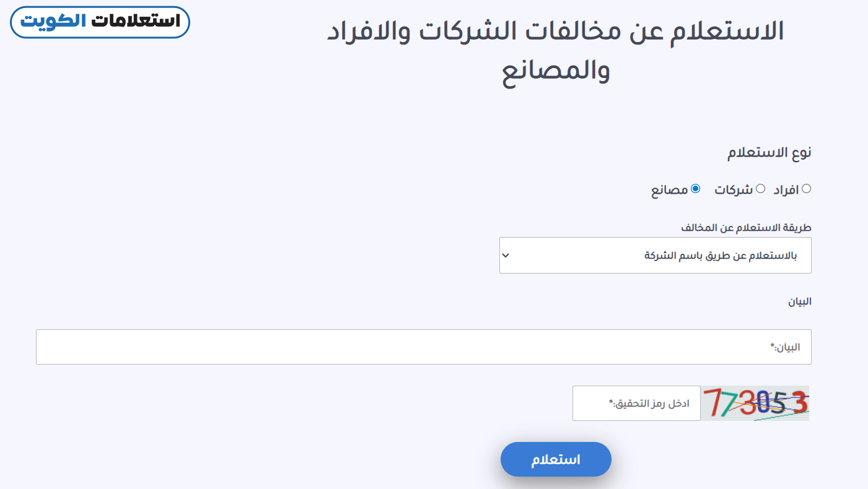The image size is (868, 489).
Task: Click the البيان label above the text field
Action: 799,302
